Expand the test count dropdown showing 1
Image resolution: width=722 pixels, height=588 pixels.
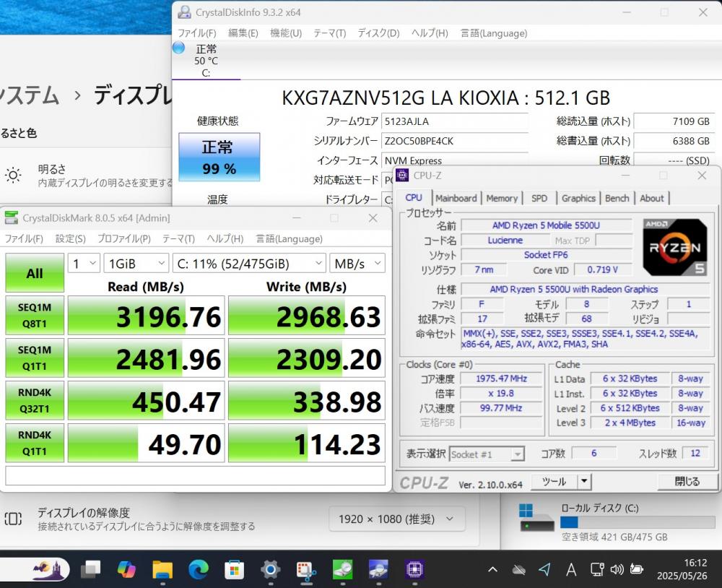[84, 264]
